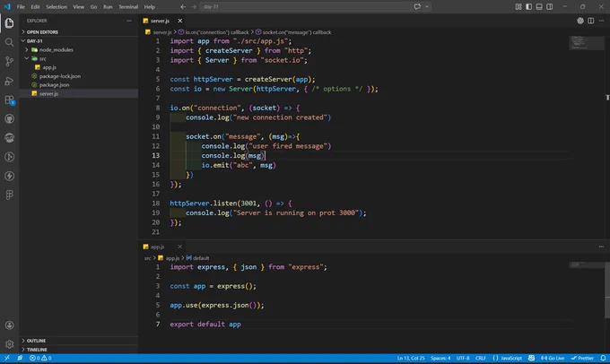
Task: Open the Selection menu
Action: point(57,6)
